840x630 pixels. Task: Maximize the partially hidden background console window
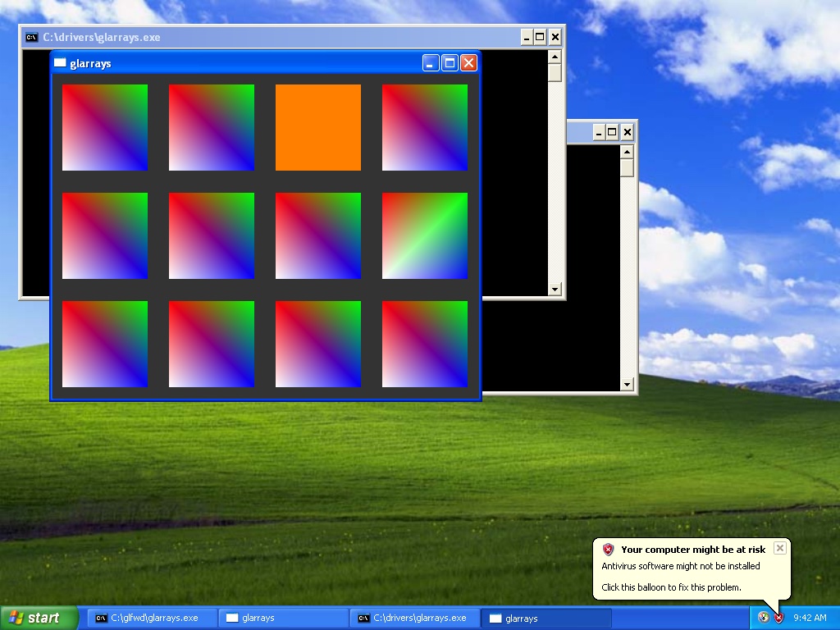coord(612,132)
